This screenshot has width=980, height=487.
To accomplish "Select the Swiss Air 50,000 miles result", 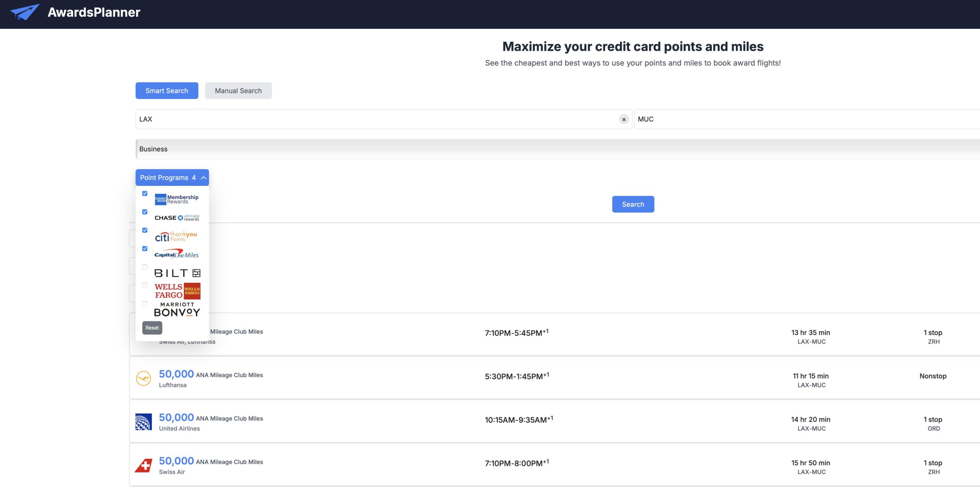I will point(554,465).
